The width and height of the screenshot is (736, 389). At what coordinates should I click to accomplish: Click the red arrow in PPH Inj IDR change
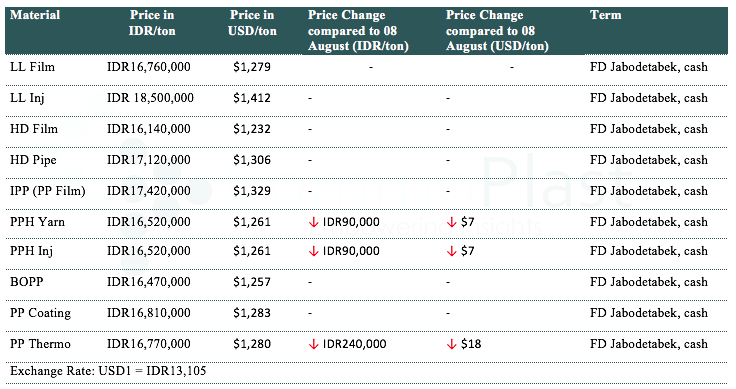coord(314,252)
